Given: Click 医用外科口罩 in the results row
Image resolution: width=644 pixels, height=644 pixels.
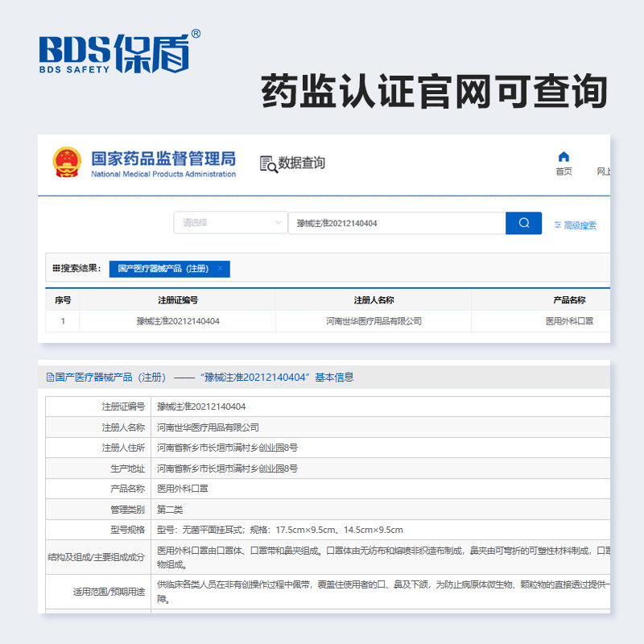Looking at the screenshot, I should [569, 321].
